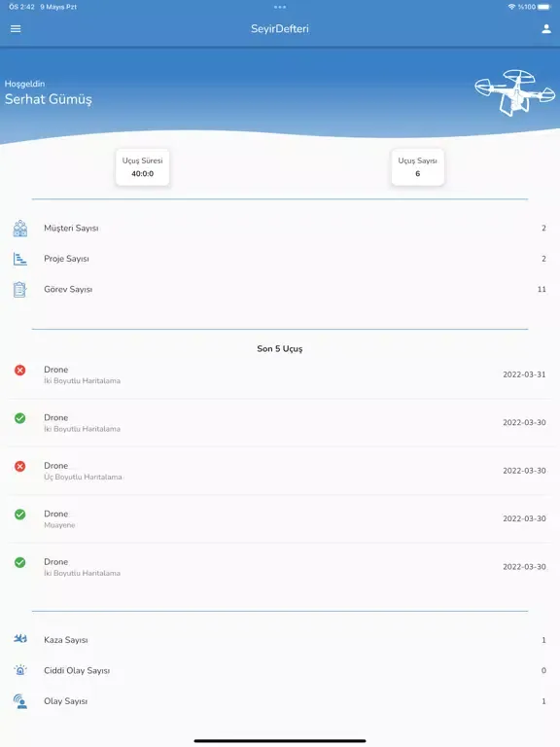Open the Uçuş Süresi card
This screenshot has width=560, height=747.
[x=142, y=167]
